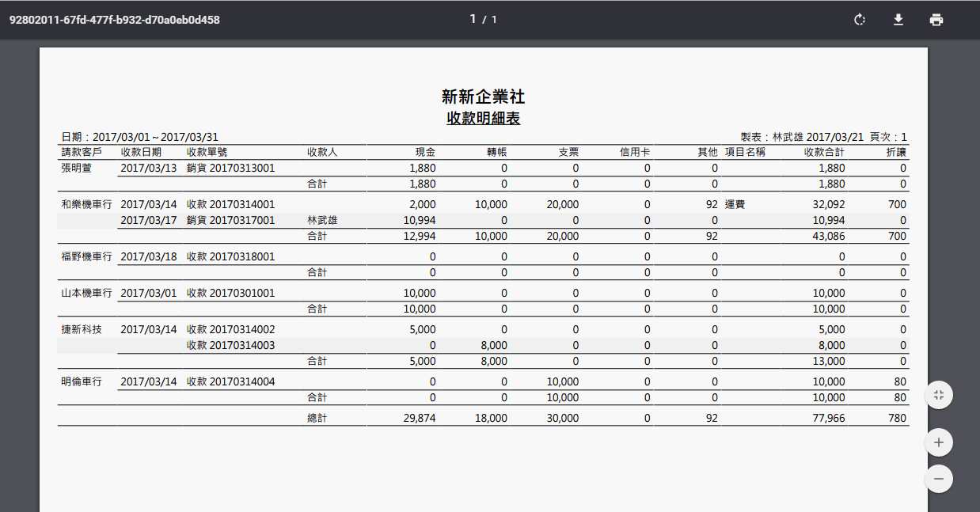980x512 pixels.
Task: Click receipt number 銷貨 20170313001
Action: (231, 168)
